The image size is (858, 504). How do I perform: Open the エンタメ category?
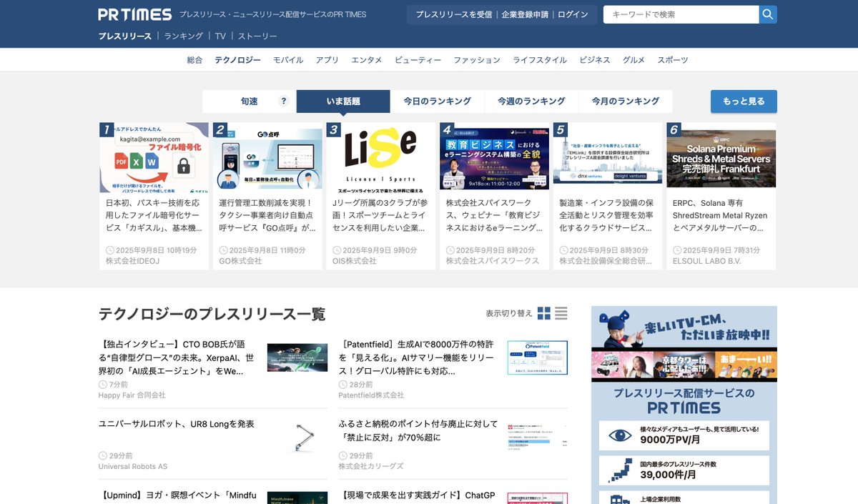367,60
